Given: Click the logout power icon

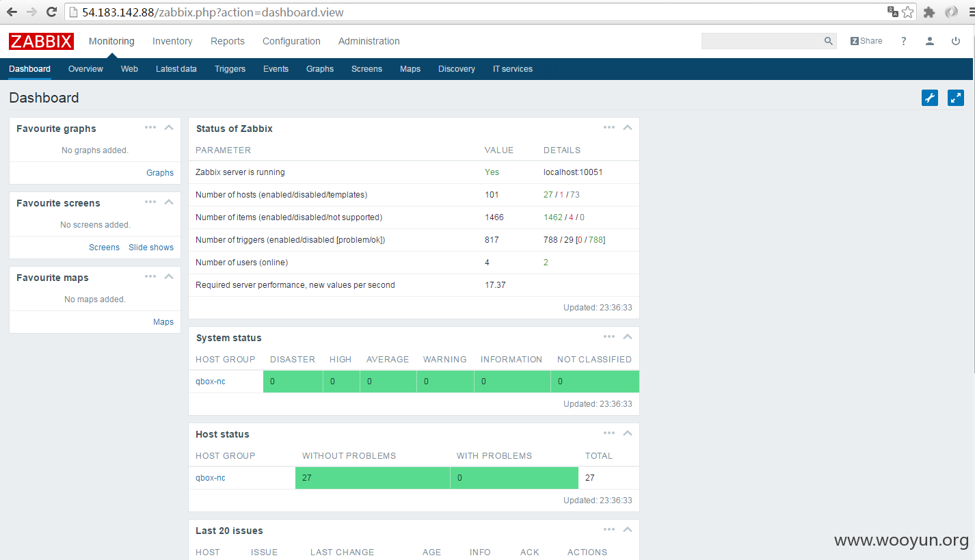Looking at the screenshot, I should pos(956,41).
